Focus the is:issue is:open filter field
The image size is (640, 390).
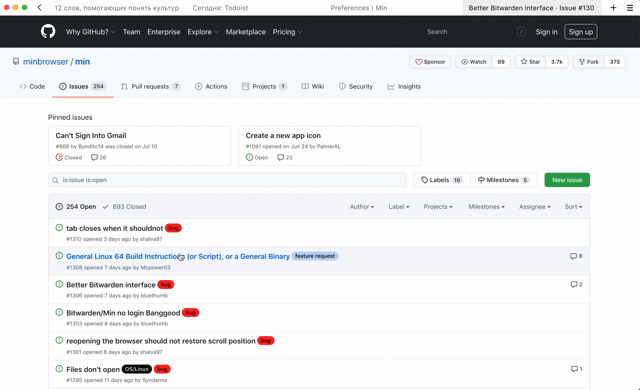(x=227, y=180)
